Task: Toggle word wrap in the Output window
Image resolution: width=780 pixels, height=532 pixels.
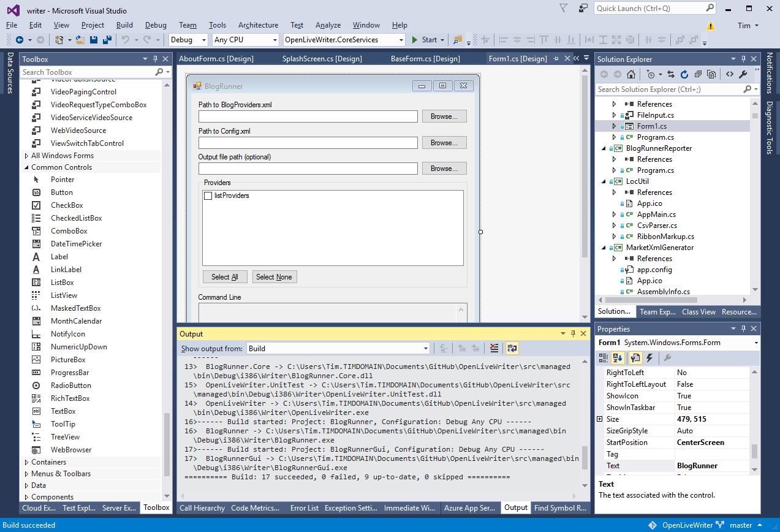Action: tap(512, 349)
